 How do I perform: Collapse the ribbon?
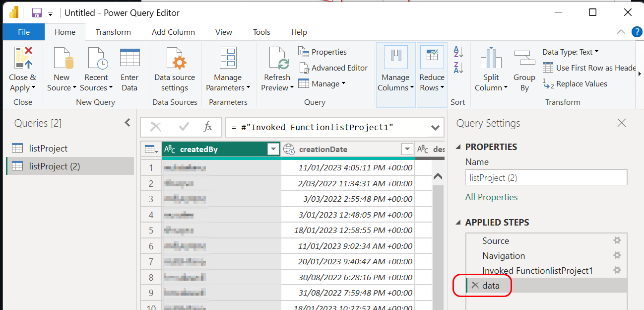621,32
